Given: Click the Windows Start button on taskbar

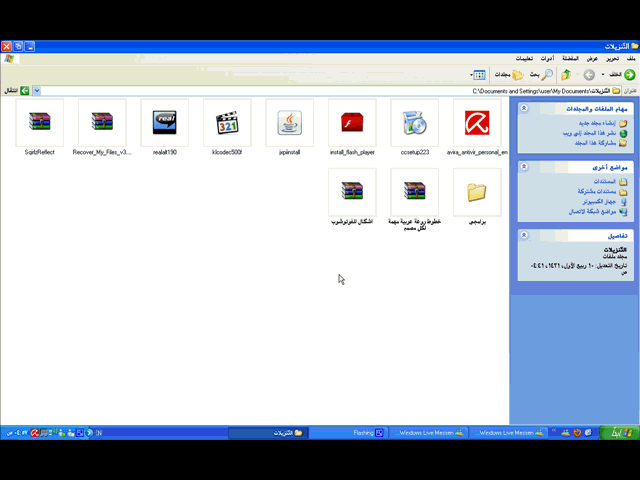Looking at the screenshot, I should tap(620, 433).
